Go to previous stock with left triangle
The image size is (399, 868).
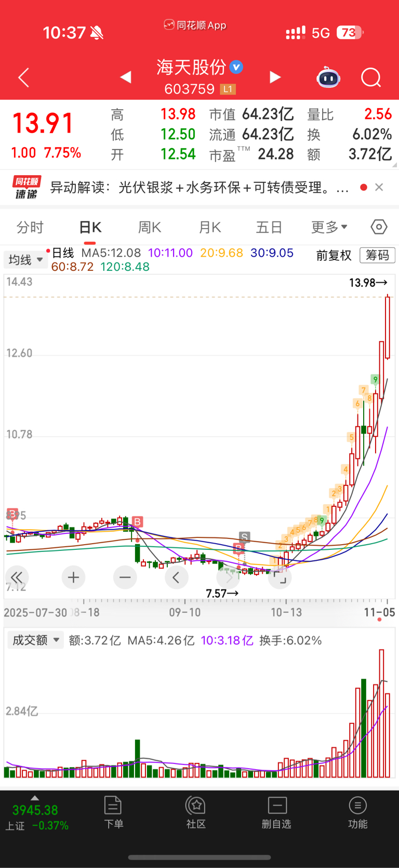(x=126, y=77)
